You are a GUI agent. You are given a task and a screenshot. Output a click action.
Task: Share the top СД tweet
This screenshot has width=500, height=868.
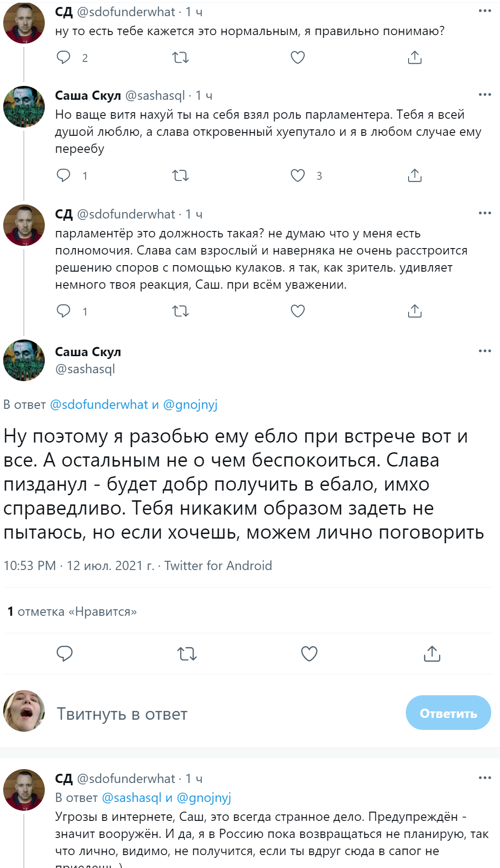click(x=415, y=57)
